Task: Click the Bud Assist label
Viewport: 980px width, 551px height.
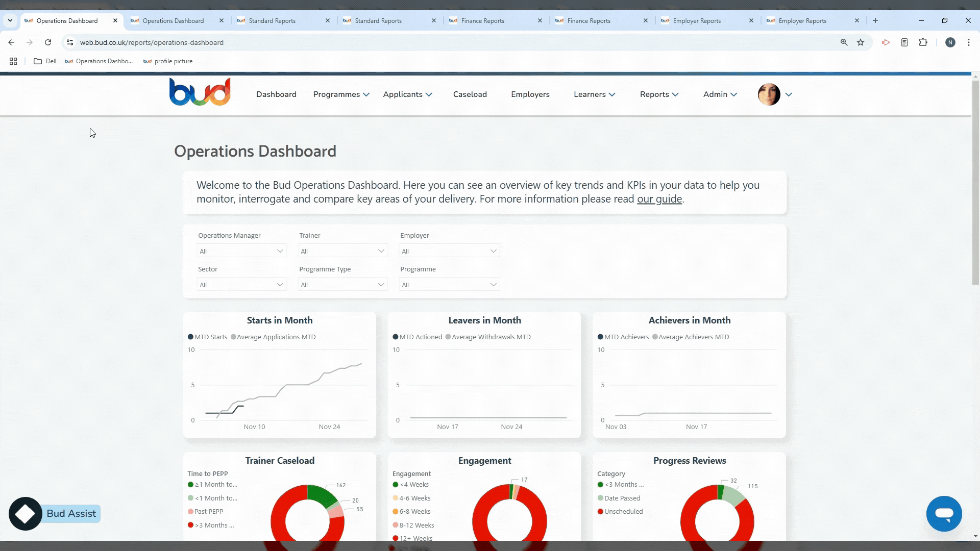Action: coord(71,514)
